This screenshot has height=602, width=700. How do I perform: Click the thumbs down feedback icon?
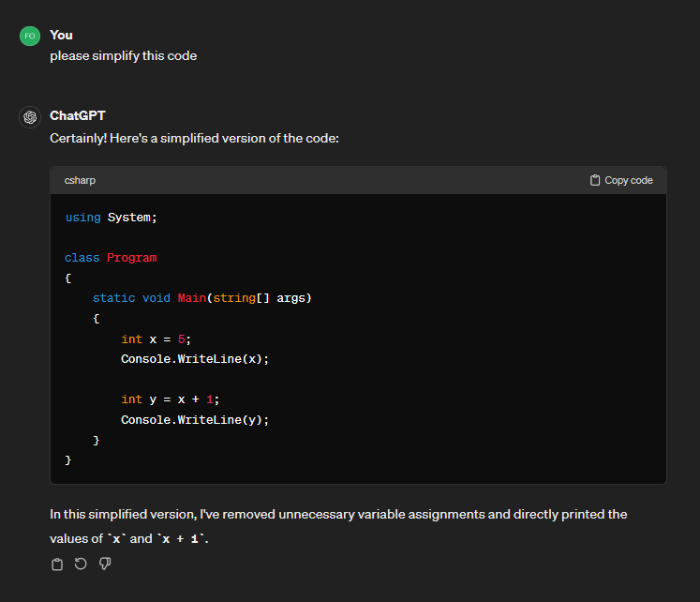click(105, 564)
